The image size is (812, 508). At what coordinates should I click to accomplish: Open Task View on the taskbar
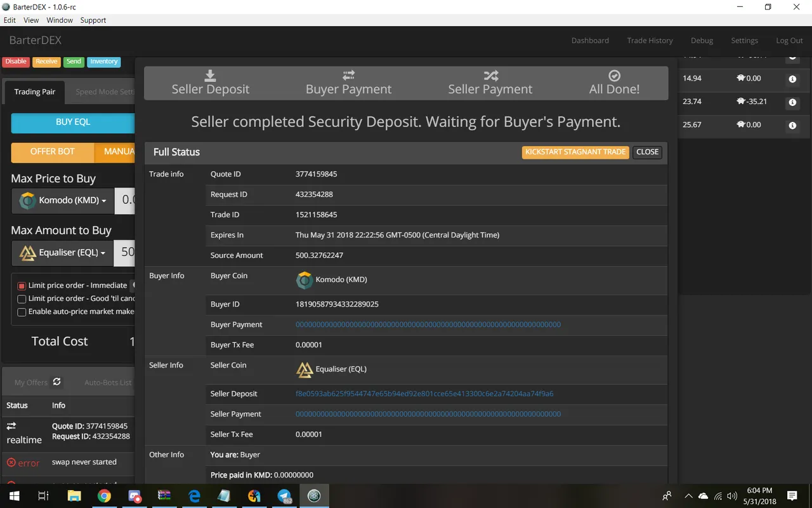point(43,496)
